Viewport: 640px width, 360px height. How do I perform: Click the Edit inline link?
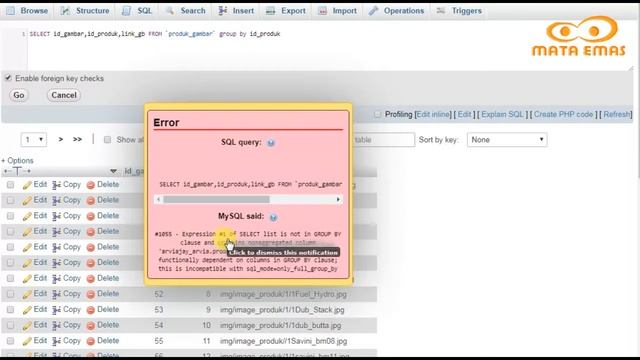click(x=433, y=115)
